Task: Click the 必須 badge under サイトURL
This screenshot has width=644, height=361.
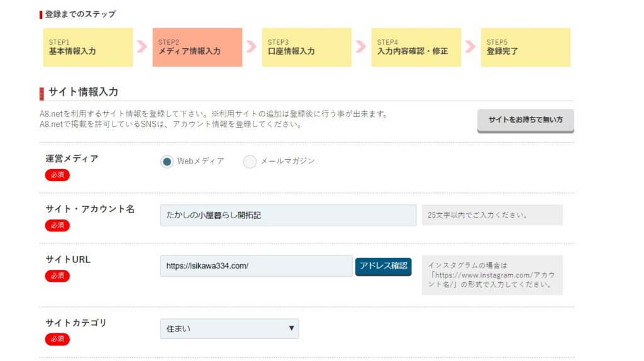Action: point(57,276)
